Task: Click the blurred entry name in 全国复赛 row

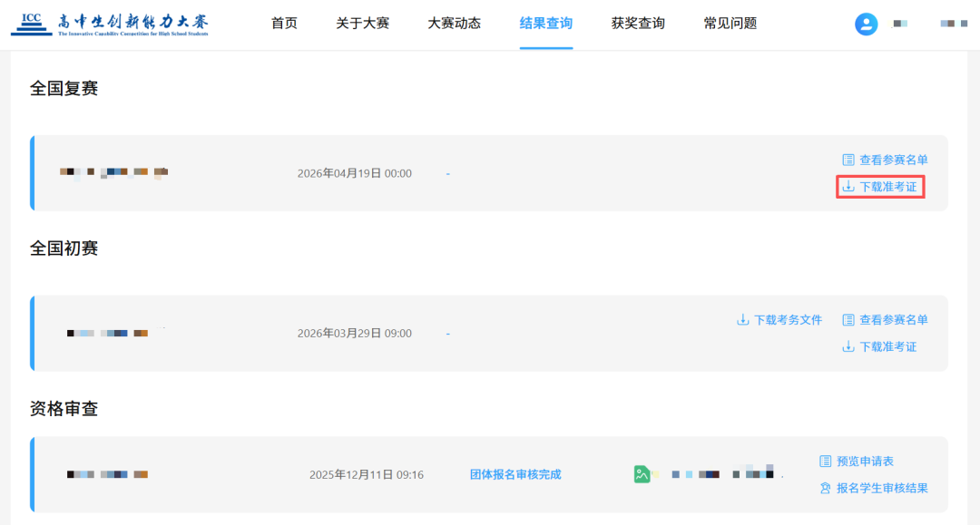Action: [113, 172]
